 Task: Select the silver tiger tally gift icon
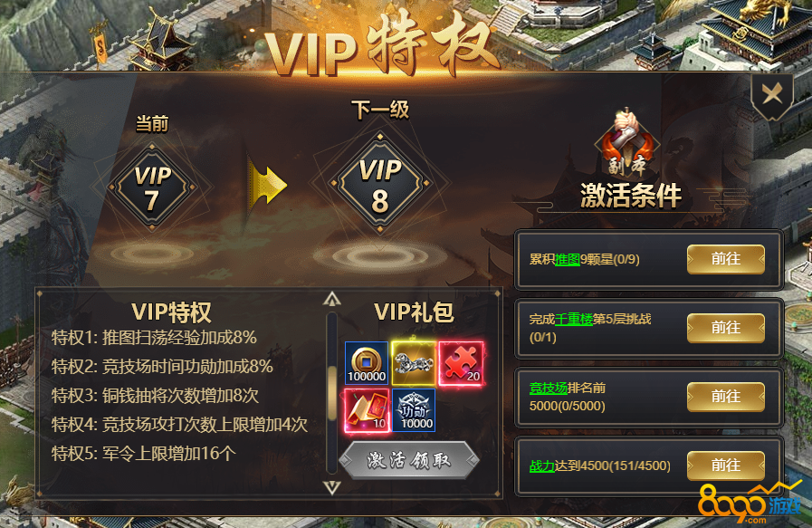point(414,362)
